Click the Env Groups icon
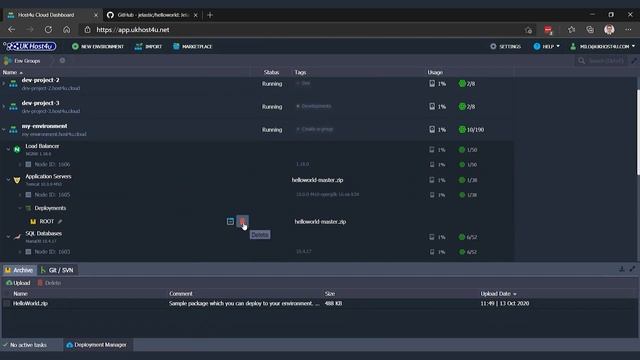 point(7,61)
